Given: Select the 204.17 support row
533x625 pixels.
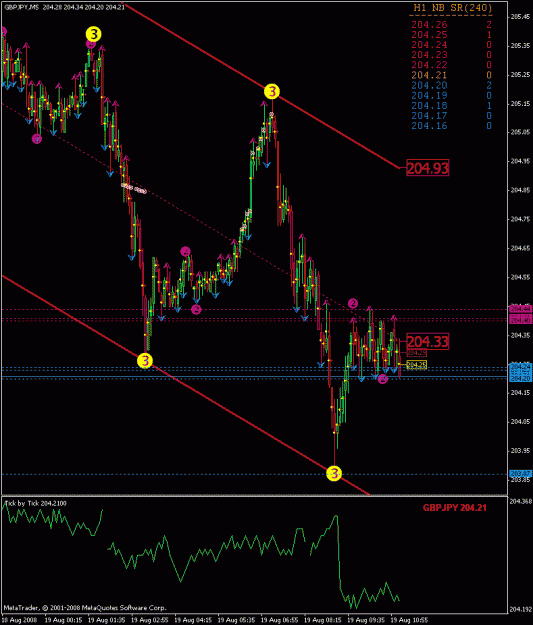Looking at the screenshot, I should click(x=451, y=116).
